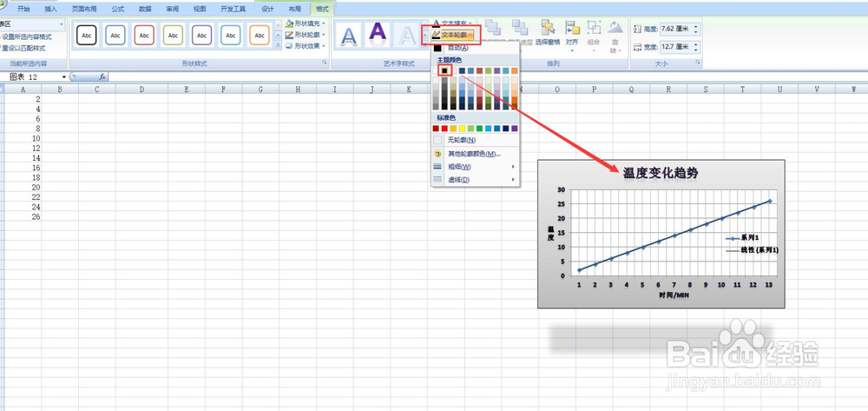Switch to the 数据 ribbon tab
This screenshot has height=411, width=868.
[x=145, y=10]
